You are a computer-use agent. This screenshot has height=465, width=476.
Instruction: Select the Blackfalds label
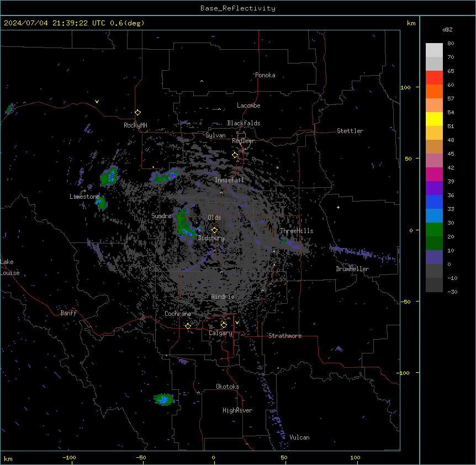pyautogui.click(x=244, y=123)
